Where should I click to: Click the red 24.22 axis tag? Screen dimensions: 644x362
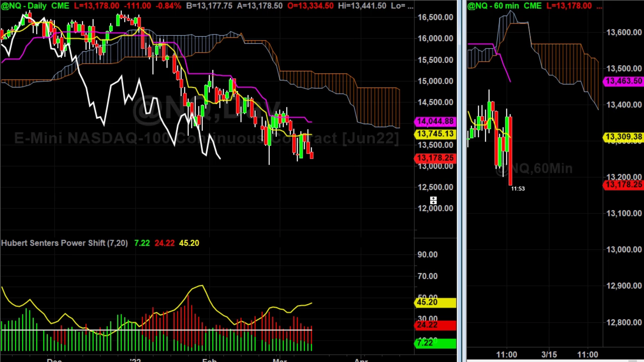[435, 325]
